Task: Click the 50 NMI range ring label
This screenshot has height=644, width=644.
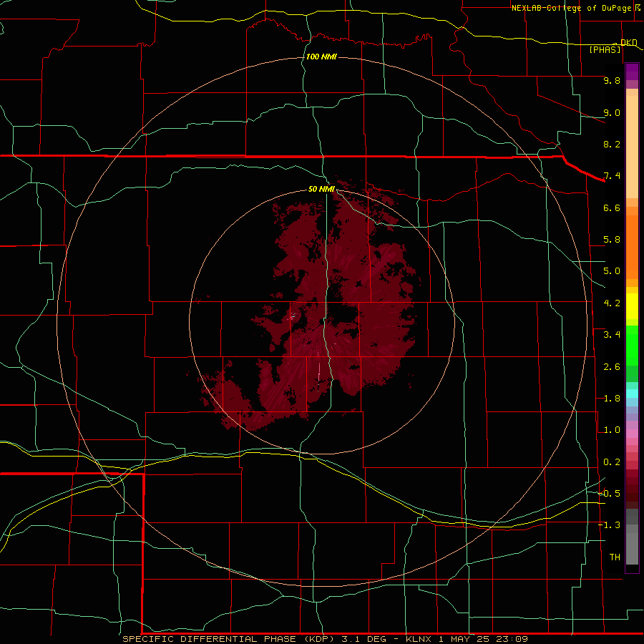Action: point(321,189)
